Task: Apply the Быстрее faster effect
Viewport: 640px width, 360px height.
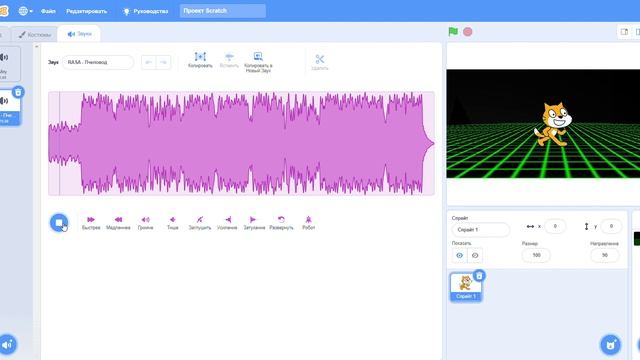Action: [91, 223]
